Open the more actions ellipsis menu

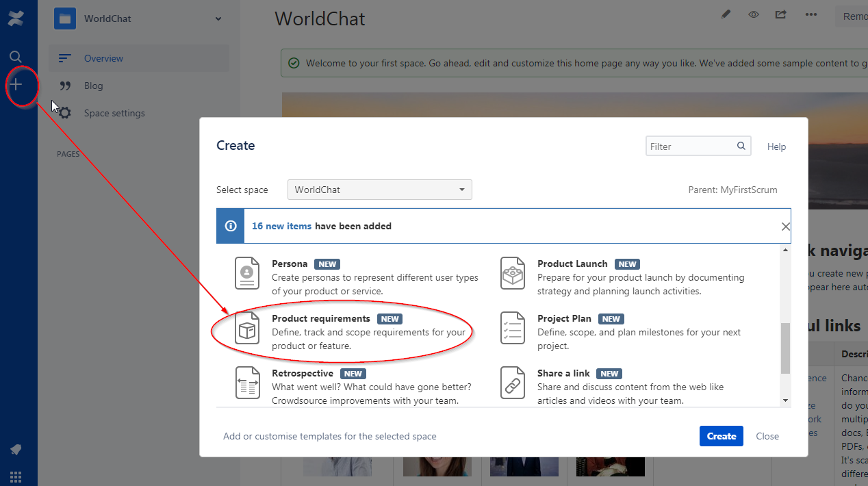click(x=811, y=14)
